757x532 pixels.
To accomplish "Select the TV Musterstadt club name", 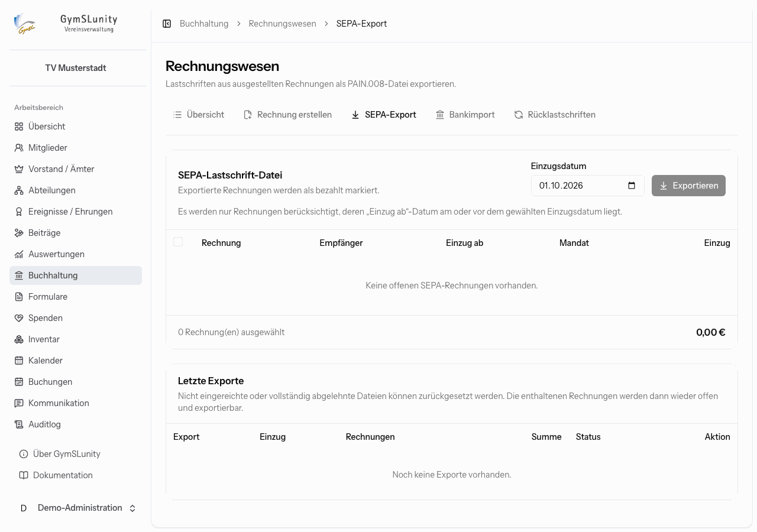I will tap(76, 68).
